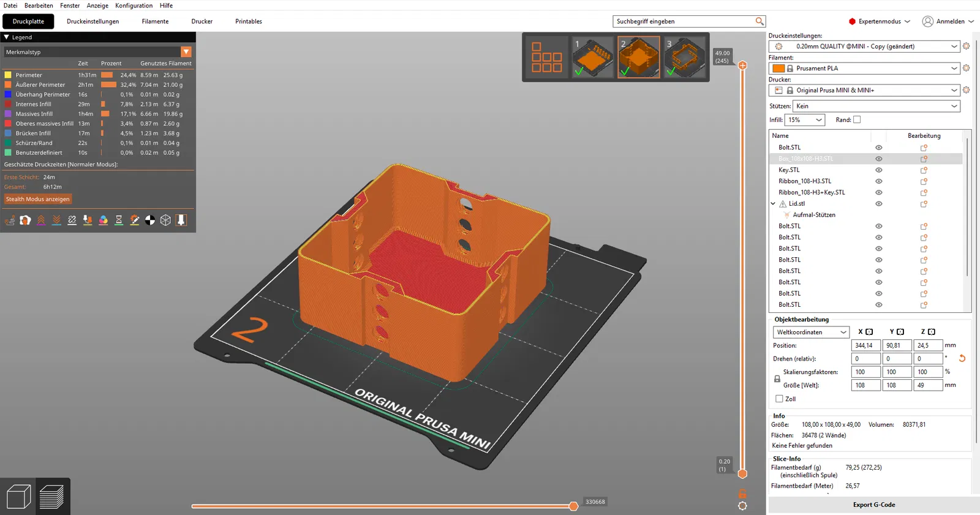Open printer settings gear next to Prusa MINI

click(966, 91)
